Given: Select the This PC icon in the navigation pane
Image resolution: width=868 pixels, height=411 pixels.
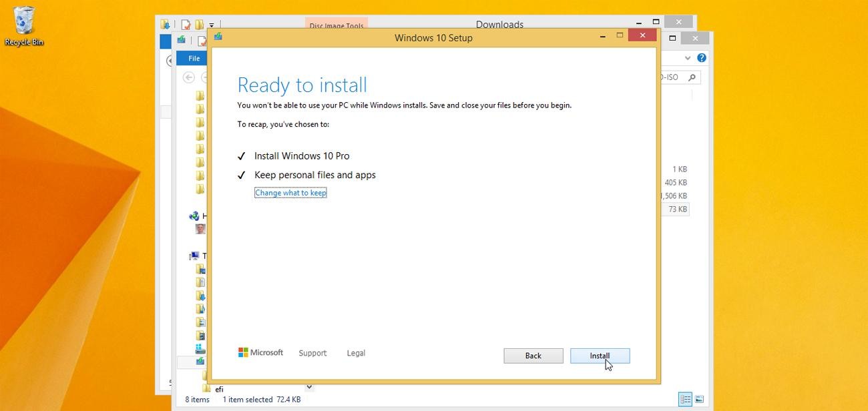Looking at the screenshot, I should pyautogui.click(x=194, y=256).
